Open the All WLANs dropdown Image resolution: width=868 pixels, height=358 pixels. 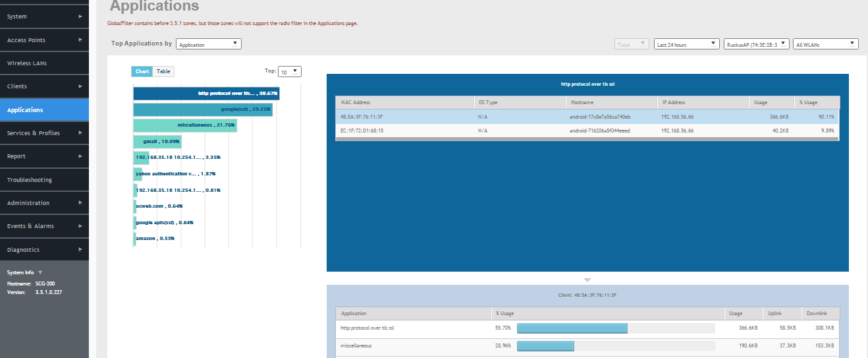825,44
